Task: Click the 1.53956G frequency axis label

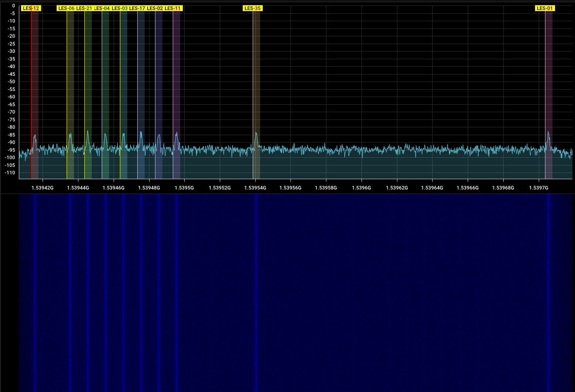Action: click(290, 188)
